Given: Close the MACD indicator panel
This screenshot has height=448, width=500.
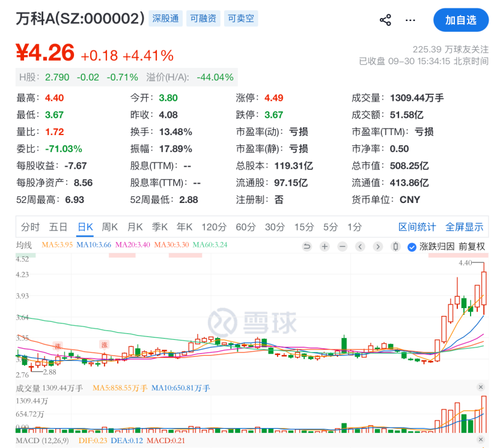Looking at the screenshot, I should pos(481,440).
